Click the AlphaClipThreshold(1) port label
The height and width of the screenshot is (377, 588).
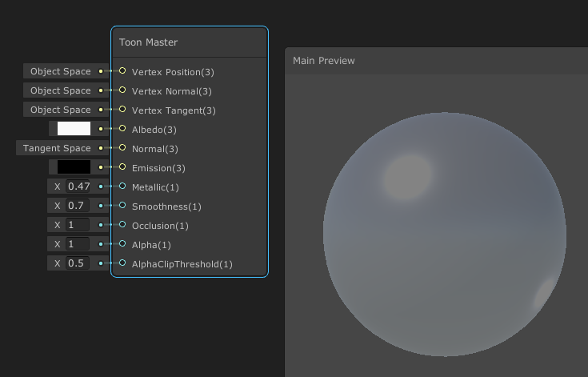tap(182, 264)
